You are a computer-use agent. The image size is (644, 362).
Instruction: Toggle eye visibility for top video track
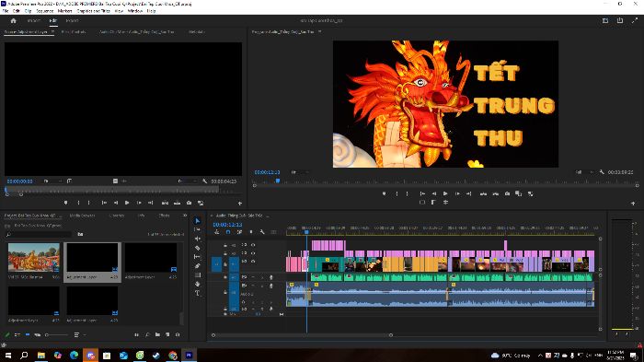click(x=253, y=245)
